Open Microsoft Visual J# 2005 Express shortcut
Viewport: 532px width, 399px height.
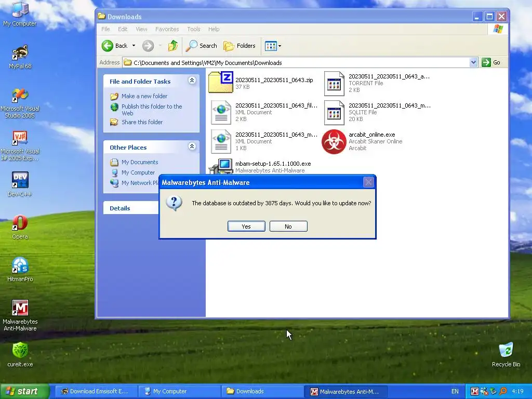[x=20, y=145]
